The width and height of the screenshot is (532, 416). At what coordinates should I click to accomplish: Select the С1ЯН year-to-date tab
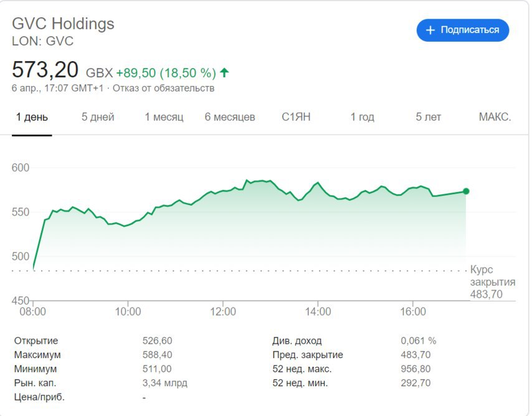click(296, 117)
